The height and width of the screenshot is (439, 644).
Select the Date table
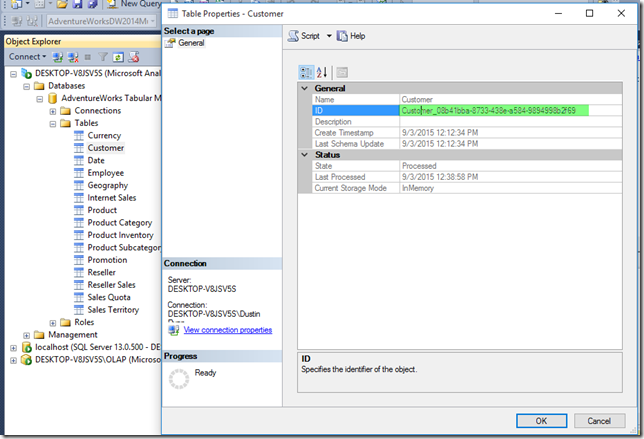[96, 160]
